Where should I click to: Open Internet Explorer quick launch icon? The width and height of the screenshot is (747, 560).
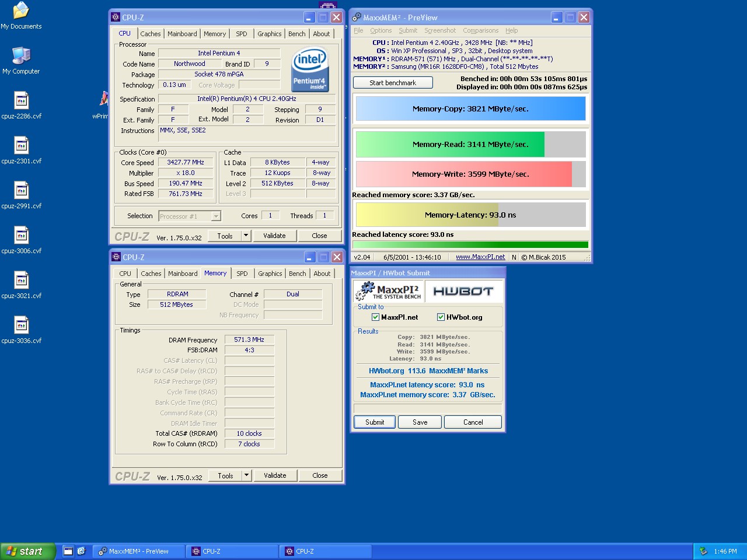[81, 551]
